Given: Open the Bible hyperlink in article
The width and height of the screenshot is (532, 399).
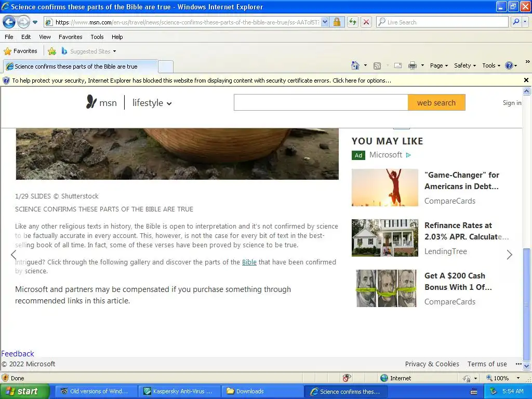Looking at the screenshot, I should (249, 262).
